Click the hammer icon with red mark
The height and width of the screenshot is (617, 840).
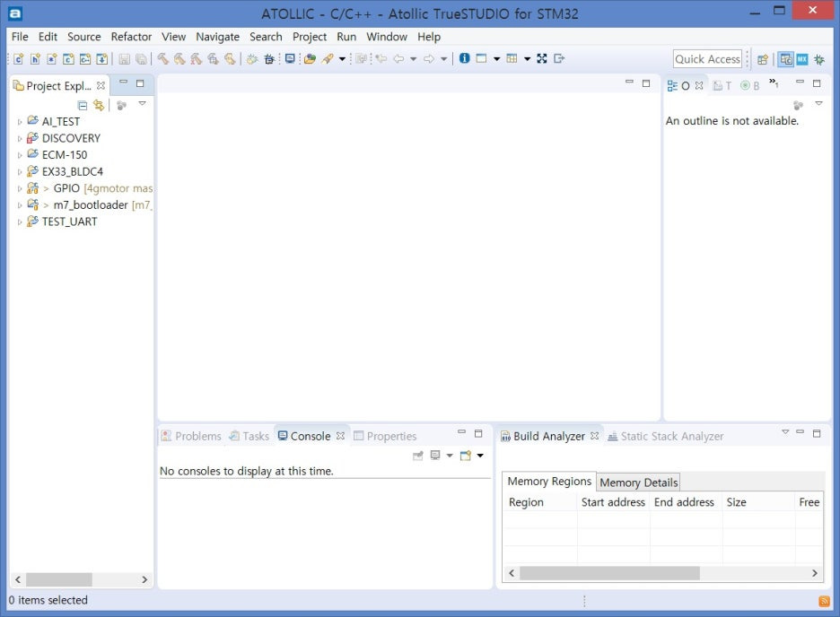pyautogui.click(x=196, y=59)
